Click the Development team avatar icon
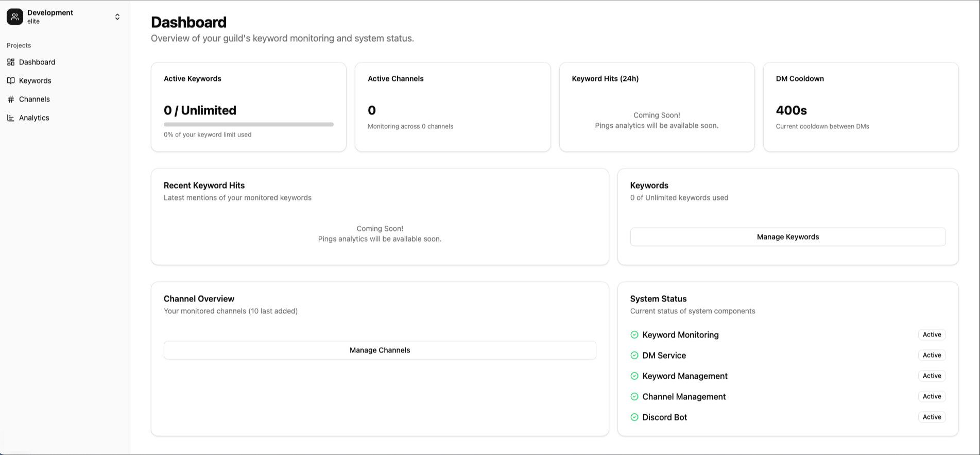The height and width of the screenshot is (455, 980). pos(15,16)
